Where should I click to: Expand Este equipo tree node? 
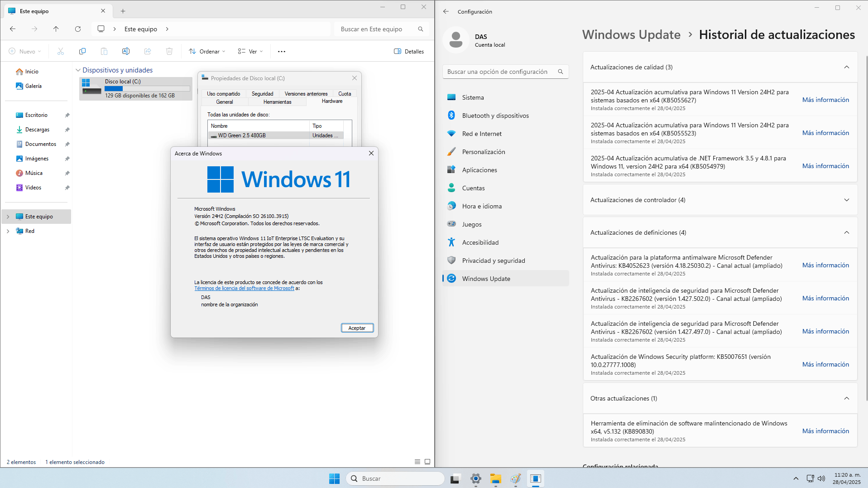pos(8,217)
